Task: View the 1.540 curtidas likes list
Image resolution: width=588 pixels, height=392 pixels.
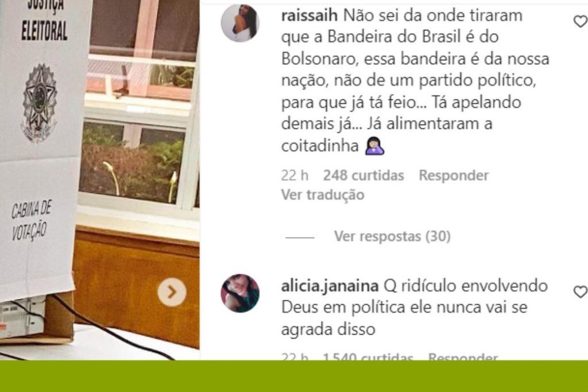Action: (368, 357)
